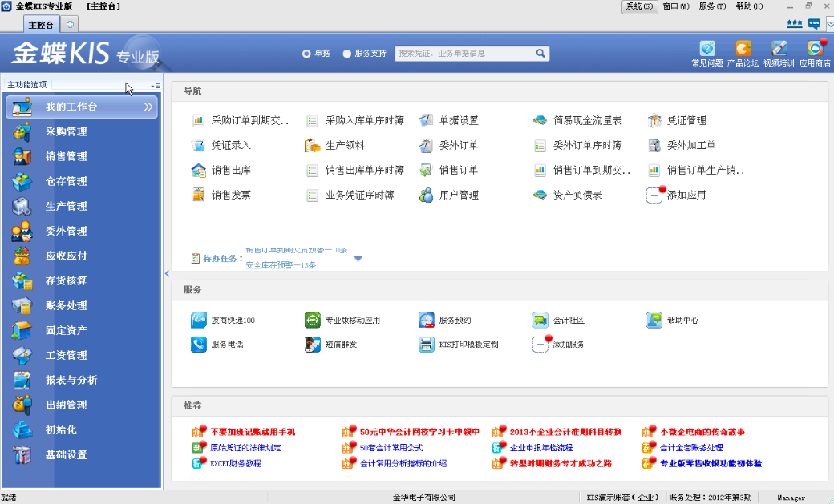This screenshot has height=504, width=834.
Task: Select the 服务支持 radio button
Action: (x=347, y=54)
